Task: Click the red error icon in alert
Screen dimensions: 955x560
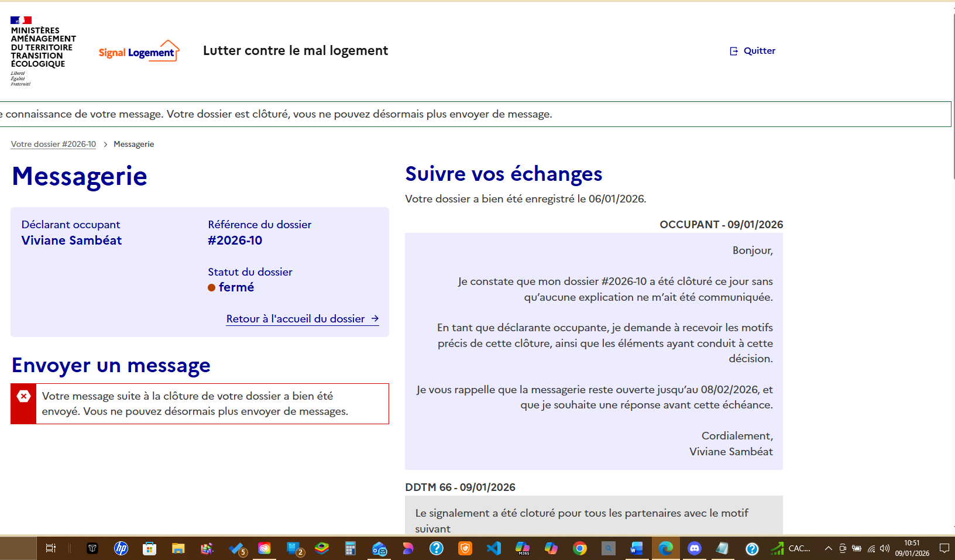Action: pos(23,397)
